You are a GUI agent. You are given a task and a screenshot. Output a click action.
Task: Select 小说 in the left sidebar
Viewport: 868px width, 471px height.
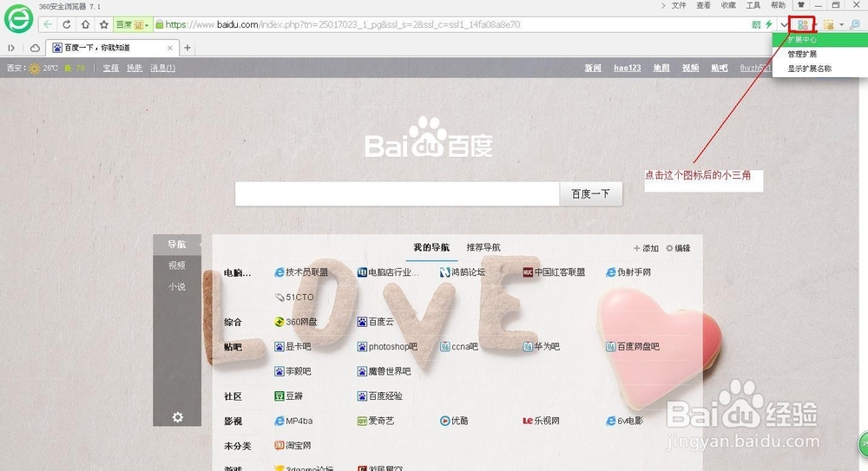point(177,287)
